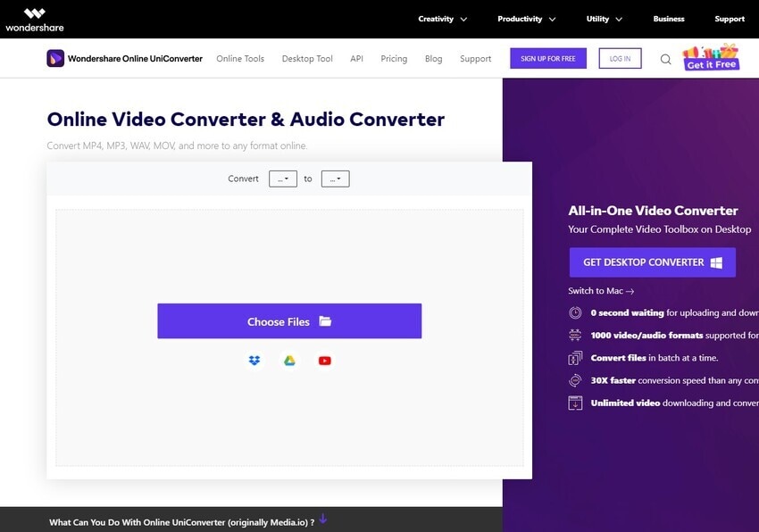
Task: Click the Online Video Converter & Audio Converter heading
Action: coord(246,119)
